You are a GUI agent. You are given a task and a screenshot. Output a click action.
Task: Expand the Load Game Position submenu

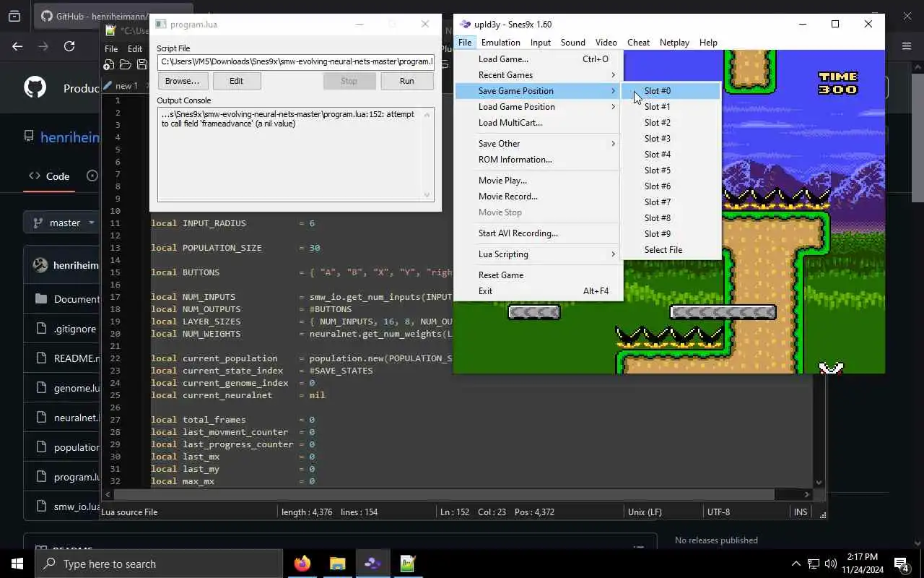539,107
